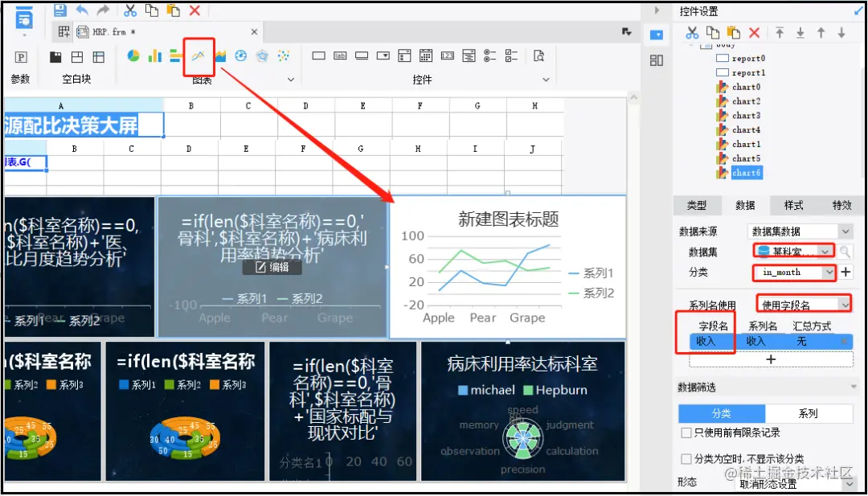Switch to the 数据 tab
Image resolution: width=868 pixels, height=496 pixels.
[x=745, y=205]
